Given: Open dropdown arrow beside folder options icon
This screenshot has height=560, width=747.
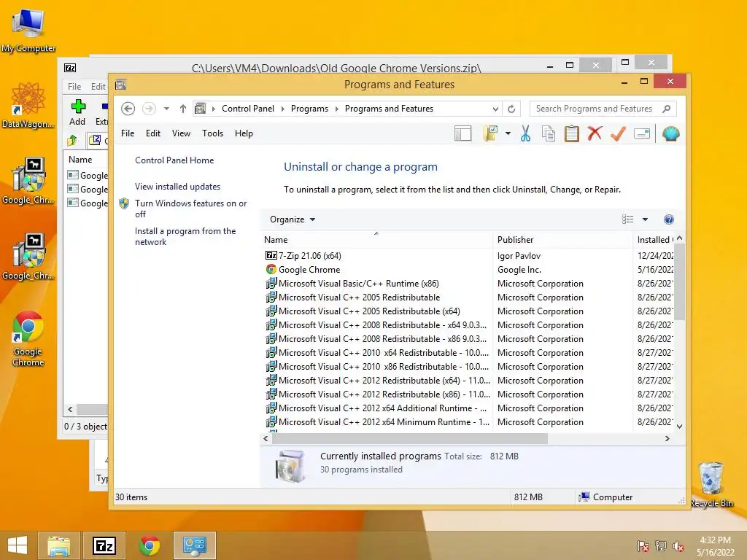Looking at the screenshot, I should (x=508, y=134).
